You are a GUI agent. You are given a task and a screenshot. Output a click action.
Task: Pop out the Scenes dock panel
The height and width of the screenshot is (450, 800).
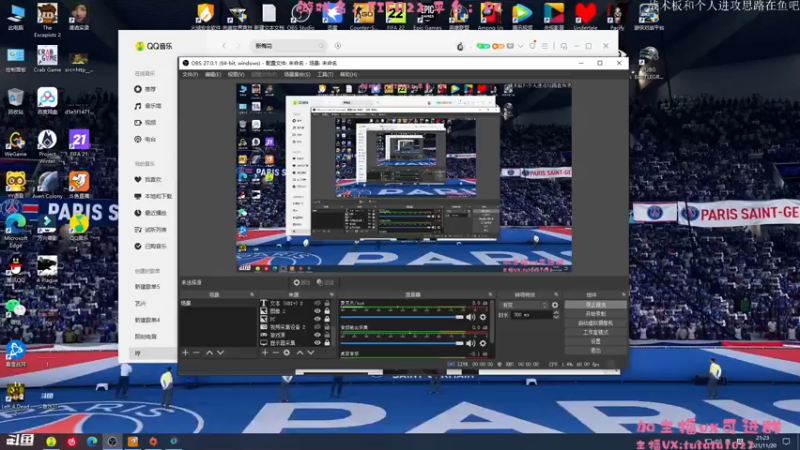252,295
